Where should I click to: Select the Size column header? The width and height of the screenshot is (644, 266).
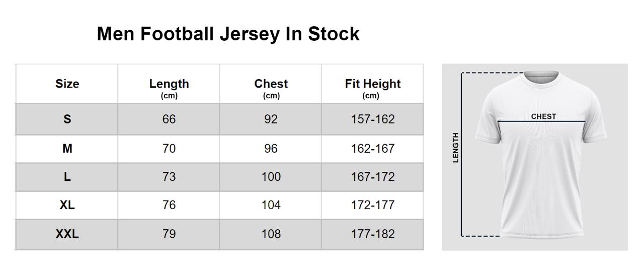click(x=67, y=84)
